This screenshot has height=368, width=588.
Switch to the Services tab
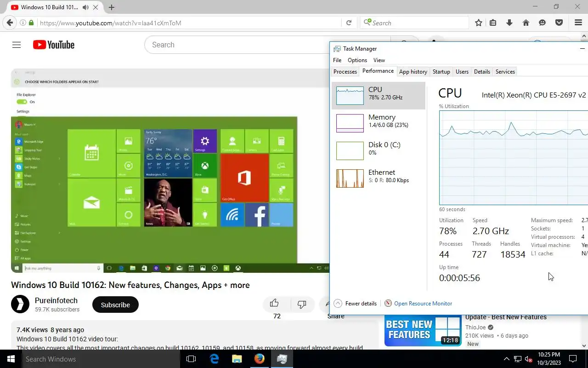point(505,71)
